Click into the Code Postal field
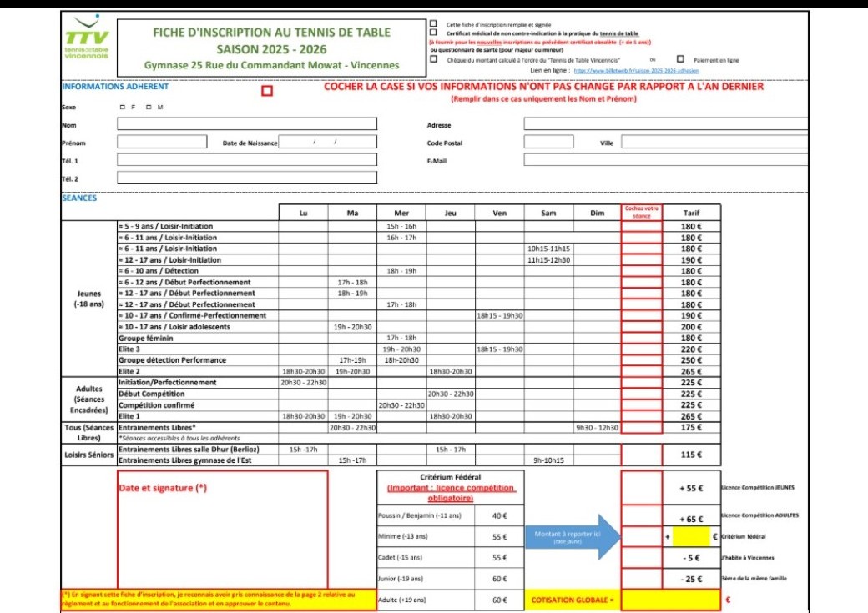The image size is (868, 613). tap(548, 142)
